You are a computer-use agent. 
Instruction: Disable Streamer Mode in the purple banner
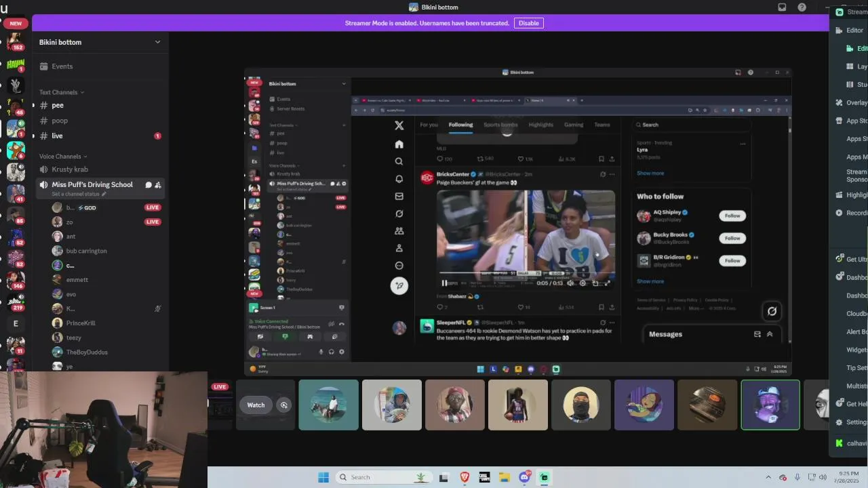point(528,23)
